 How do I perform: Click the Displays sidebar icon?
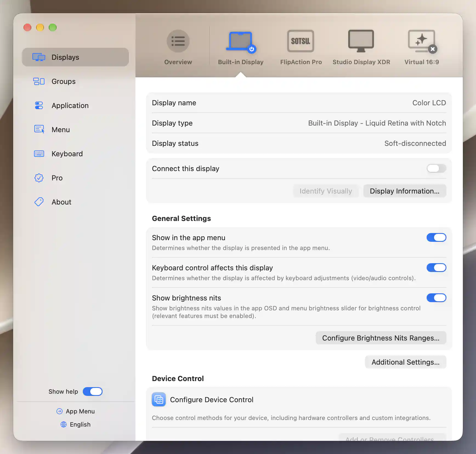pos(39,57)
